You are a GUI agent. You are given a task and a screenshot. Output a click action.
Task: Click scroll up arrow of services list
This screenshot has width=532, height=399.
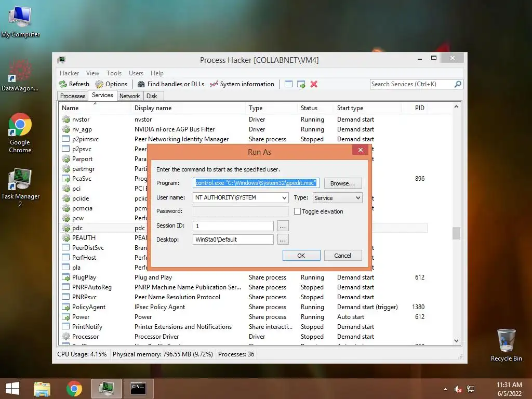(456, 107)
